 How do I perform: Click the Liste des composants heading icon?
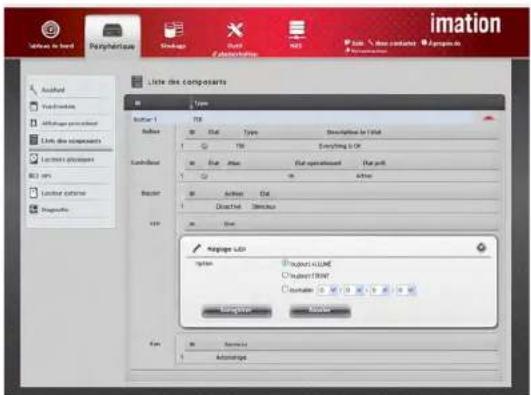(x=137, y=82)
